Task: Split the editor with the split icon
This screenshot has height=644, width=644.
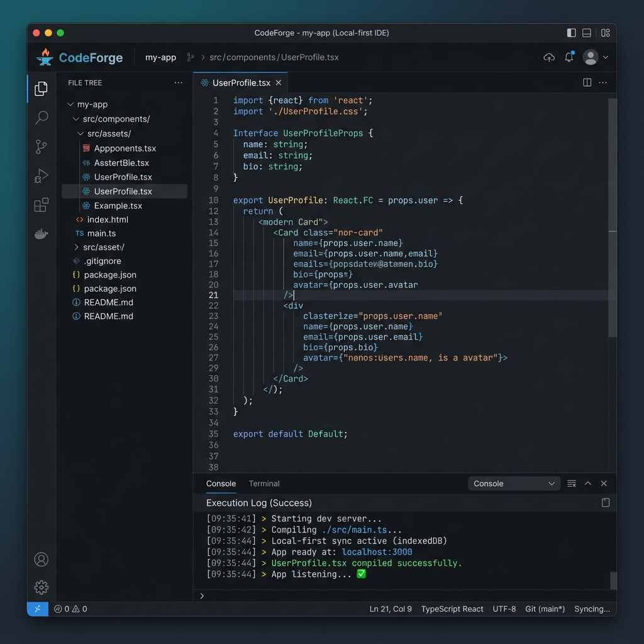Action: pos(587,82)
